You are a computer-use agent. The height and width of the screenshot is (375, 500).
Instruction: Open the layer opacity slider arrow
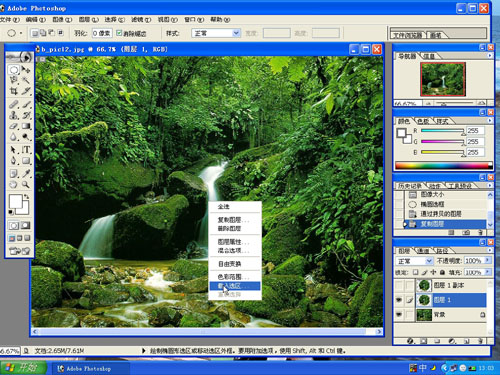[488, 260]
